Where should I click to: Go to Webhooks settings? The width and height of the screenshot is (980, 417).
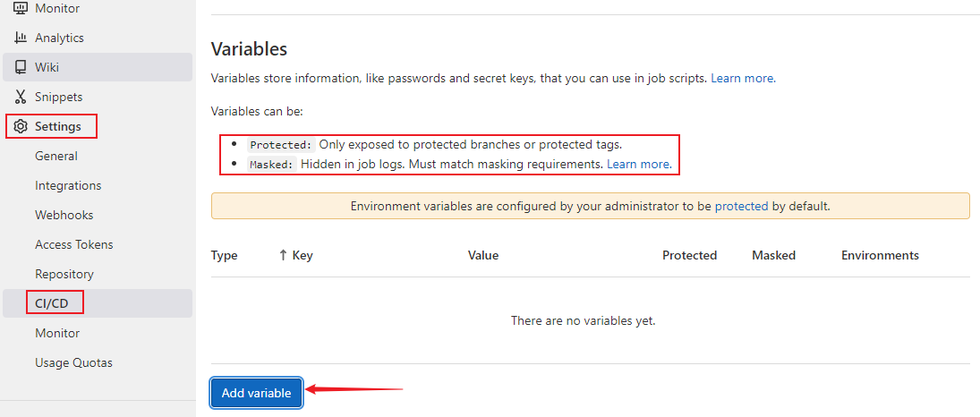click(x=64, y=215)
